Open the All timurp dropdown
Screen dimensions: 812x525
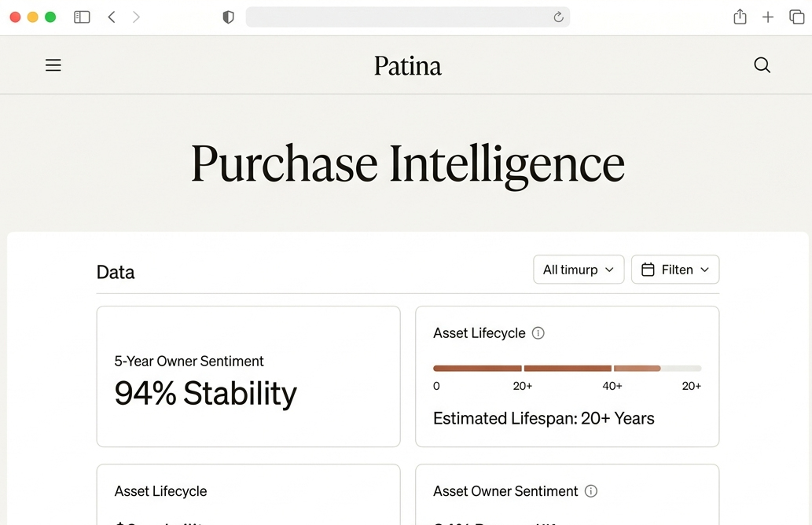[579, 270]
